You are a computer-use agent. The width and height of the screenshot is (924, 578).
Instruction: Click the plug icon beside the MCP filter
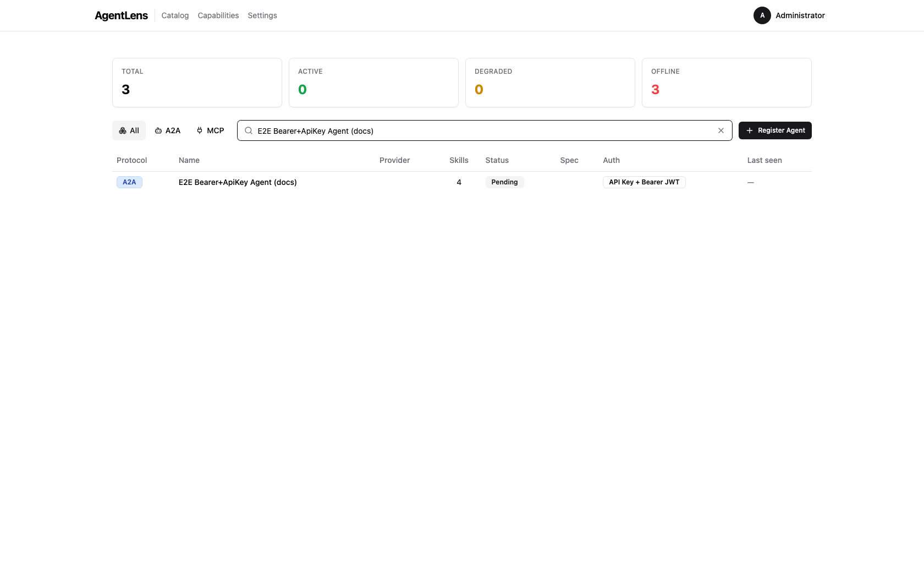click(199, 130)
